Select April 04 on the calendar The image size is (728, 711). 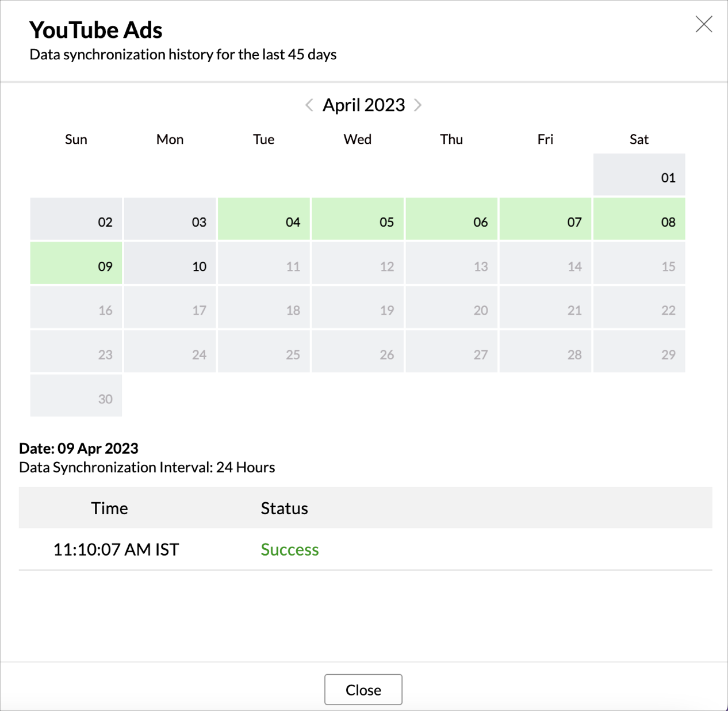[x=264, y=219]
